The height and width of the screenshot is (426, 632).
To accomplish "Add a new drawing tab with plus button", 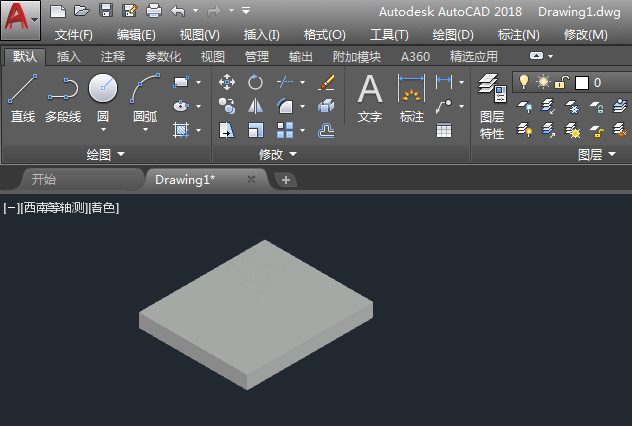I will 286,180.
